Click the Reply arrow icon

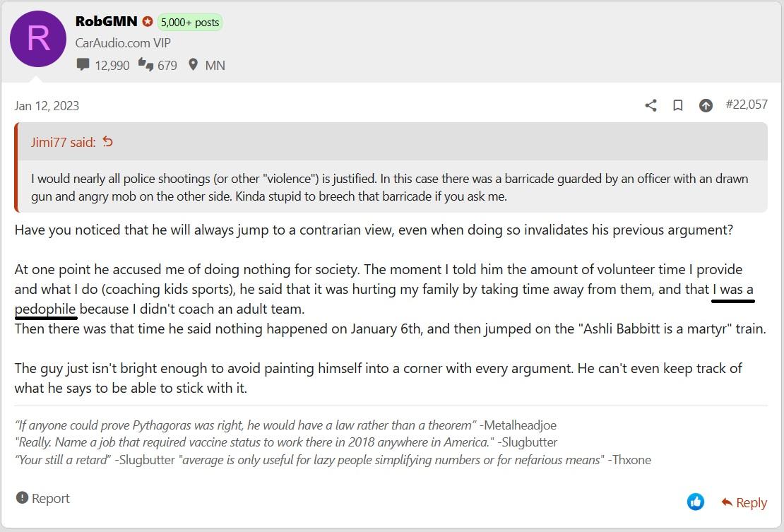click(727, 502)
